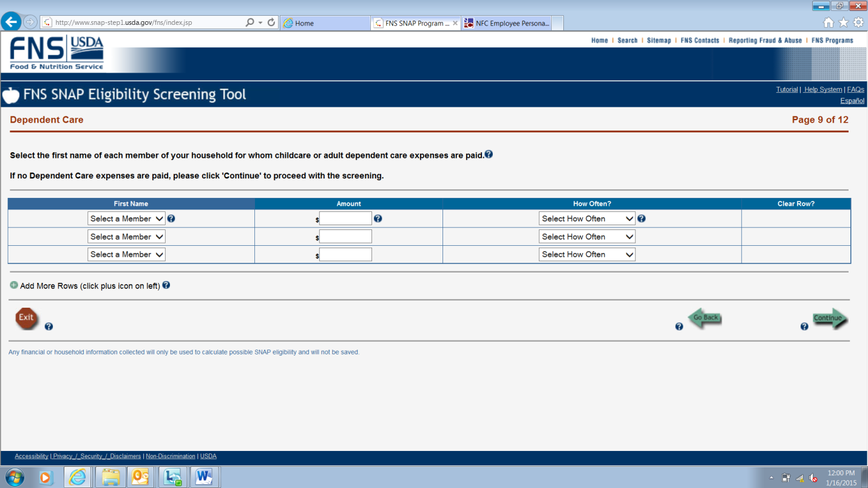Viewport: 868px width, 488px height.
Task: Click the first row Amount input field
Action: 345,219
